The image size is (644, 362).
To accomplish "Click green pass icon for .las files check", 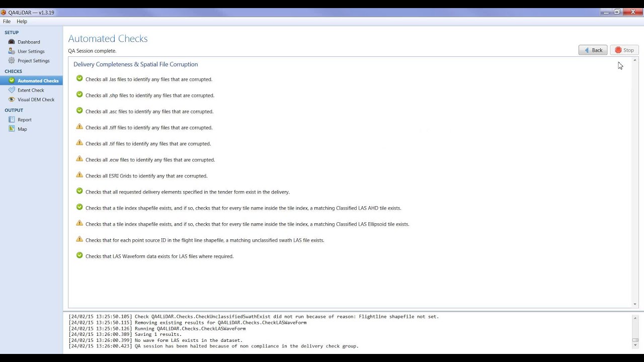I will [x=79, y=78].
